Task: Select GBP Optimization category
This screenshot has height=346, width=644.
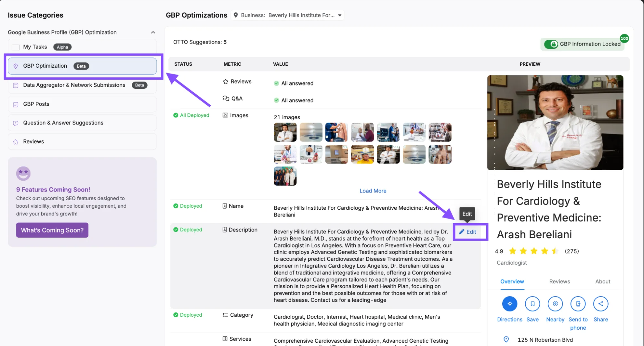Action: coord(82,66)
